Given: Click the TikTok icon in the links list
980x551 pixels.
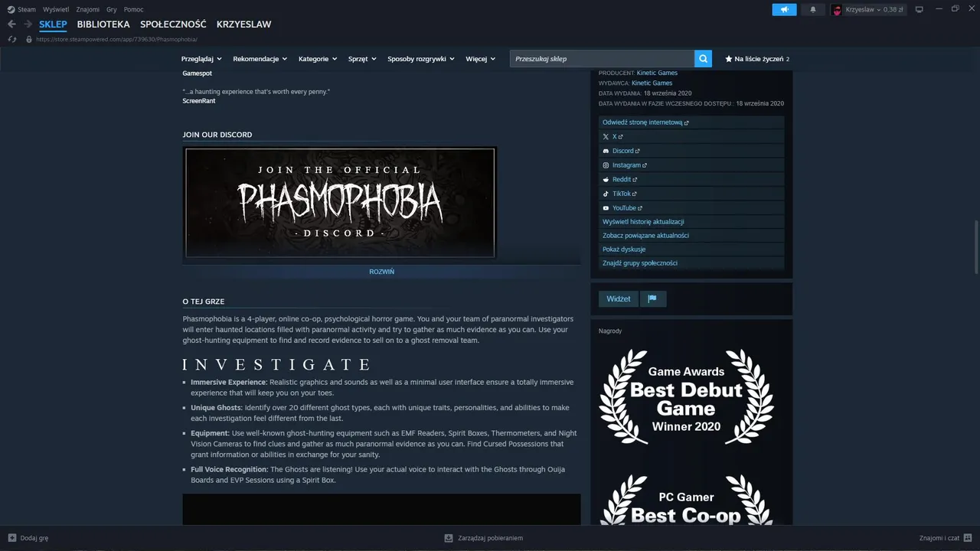Looking at the screenshot, I should [606, 194].
